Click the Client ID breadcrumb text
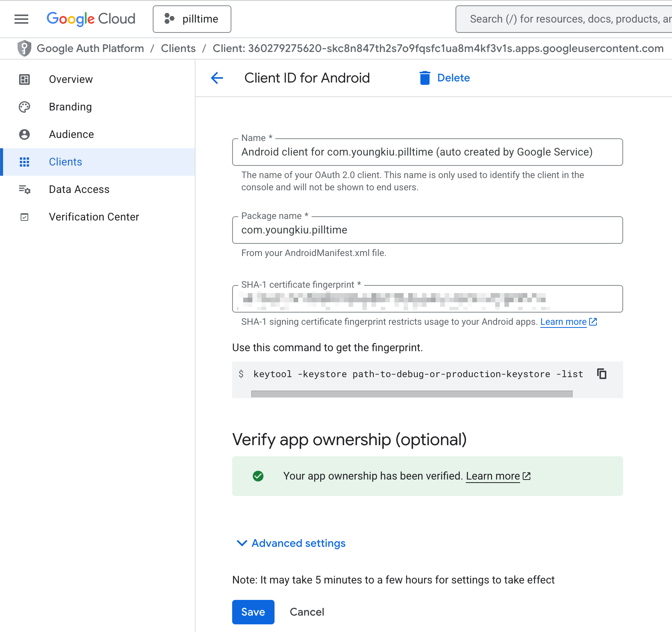 click(x=438, y=49)
